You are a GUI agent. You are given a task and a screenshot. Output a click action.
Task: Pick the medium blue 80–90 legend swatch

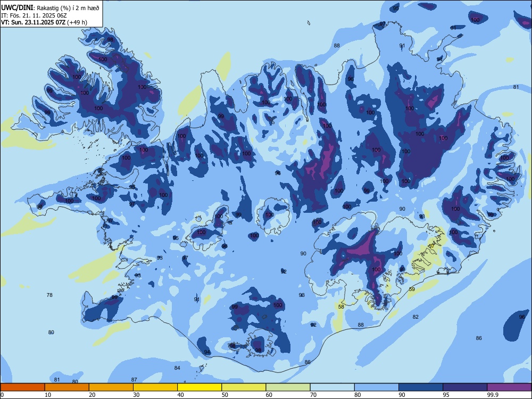377,387
